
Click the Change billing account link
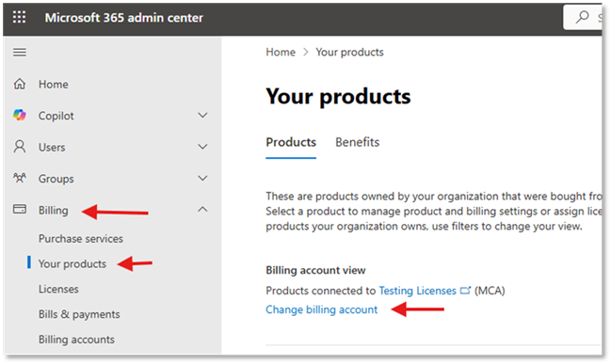click(321, 309)
